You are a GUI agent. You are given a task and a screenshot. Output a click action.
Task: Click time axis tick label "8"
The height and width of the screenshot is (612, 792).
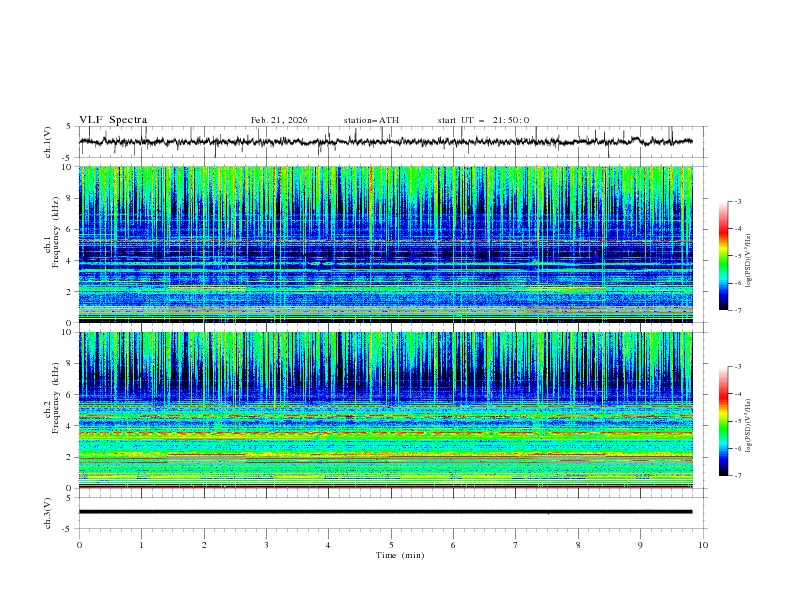[578, 545]
